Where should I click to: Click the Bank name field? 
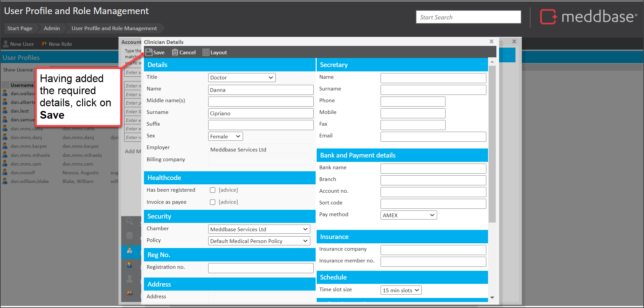click(x=433, y=169)
